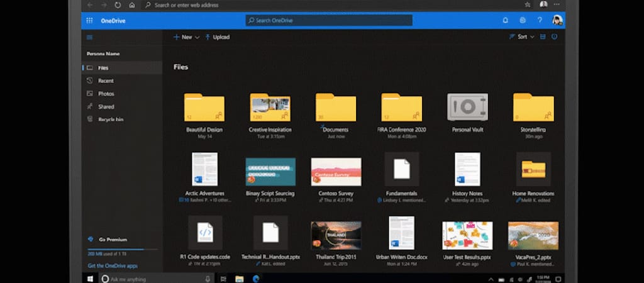Expand the New dropdown menu

click(187, 37)
